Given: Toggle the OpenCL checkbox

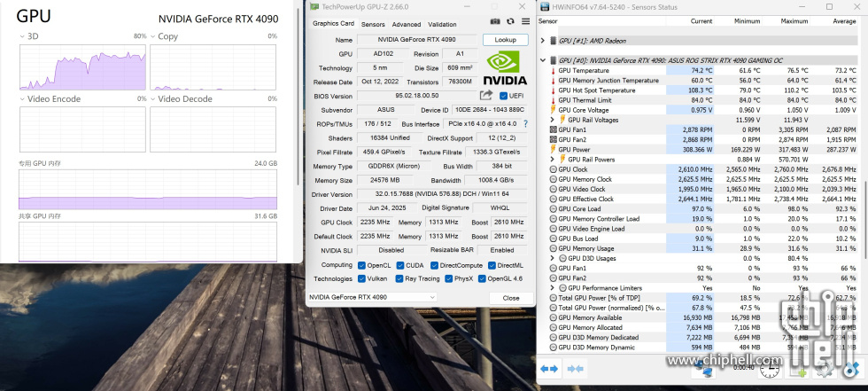Looking at the screenshot, I should pos(361,265).
